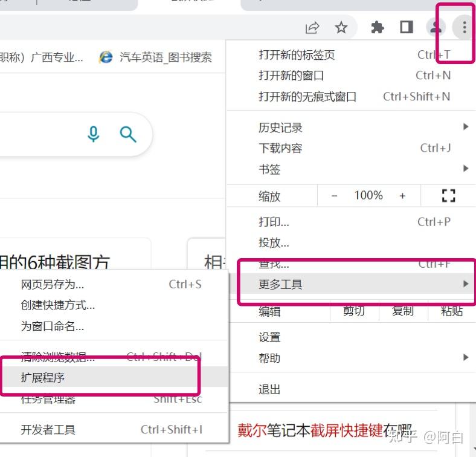Viewport: 476px width, 457px height.
Task: Bookmark this page with the star icon
Action: click(341, 28)
